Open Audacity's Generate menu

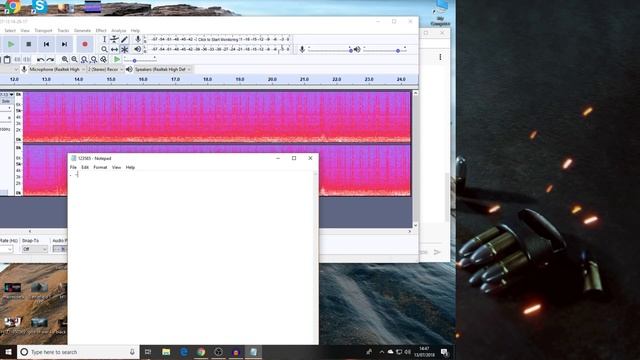click(x=82, y=31)
